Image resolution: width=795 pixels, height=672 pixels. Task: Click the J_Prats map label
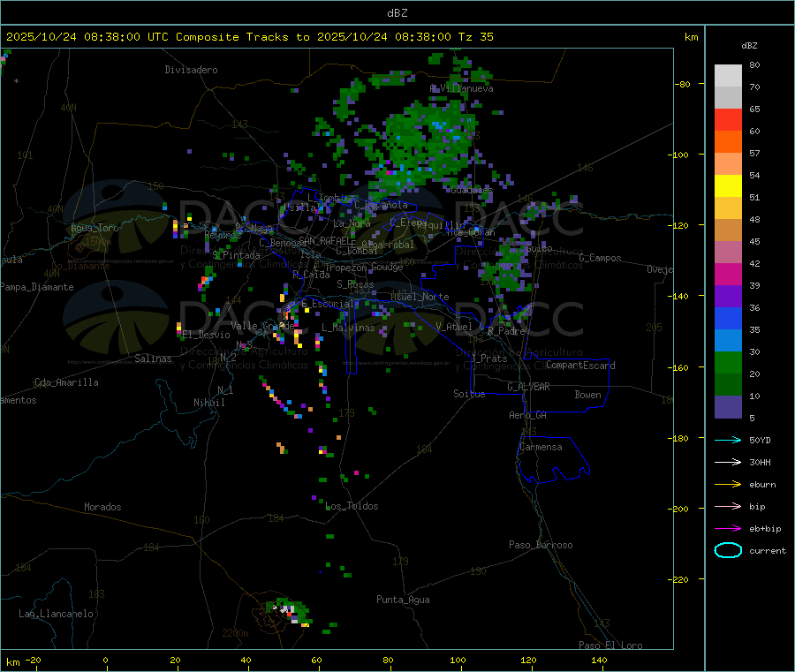coord(489,359)
